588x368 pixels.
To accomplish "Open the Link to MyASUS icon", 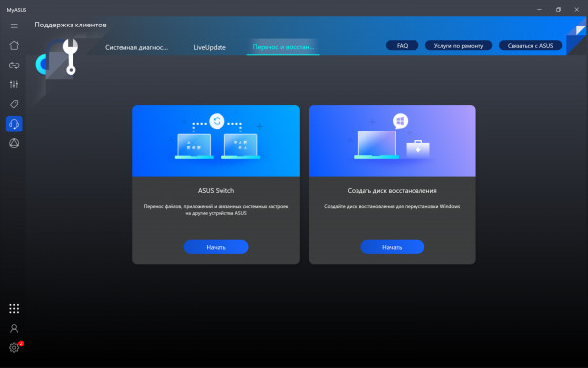I will pyautogui.click(x=14, y=65).
